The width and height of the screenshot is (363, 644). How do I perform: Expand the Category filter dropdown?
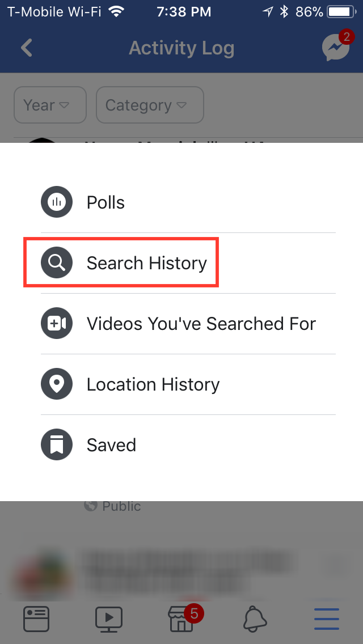(150, 105)
